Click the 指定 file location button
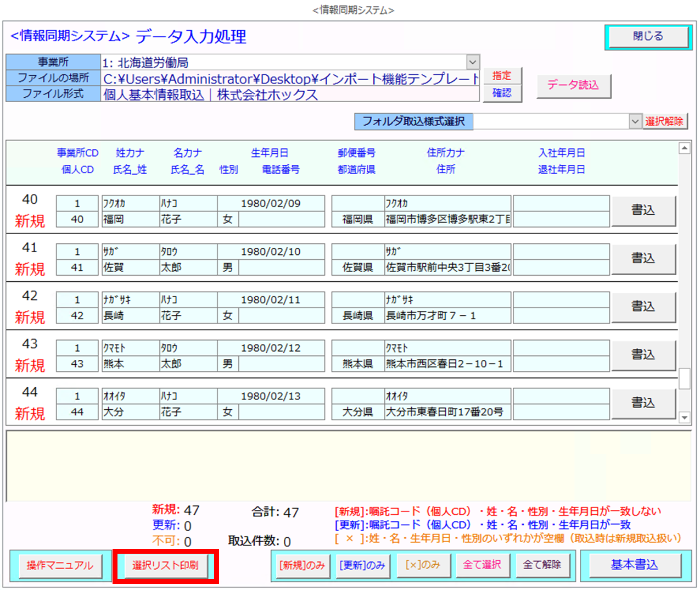The image size is (700, 590). 502,76
